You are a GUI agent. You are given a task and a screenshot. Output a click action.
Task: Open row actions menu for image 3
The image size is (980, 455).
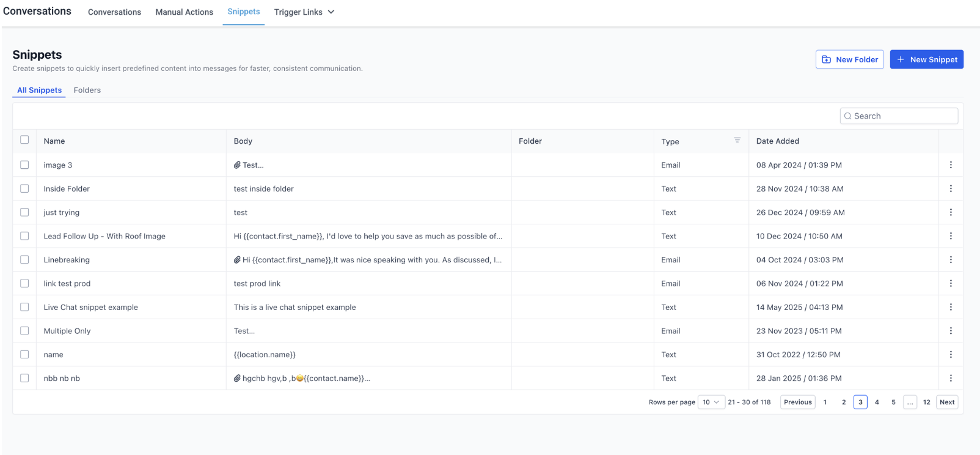[x=950, y=165]
